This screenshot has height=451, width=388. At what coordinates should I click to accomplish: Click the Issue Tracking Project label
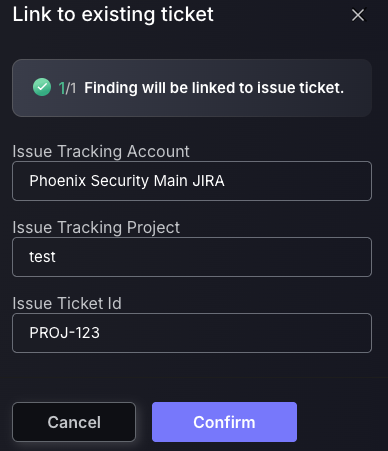96,228
